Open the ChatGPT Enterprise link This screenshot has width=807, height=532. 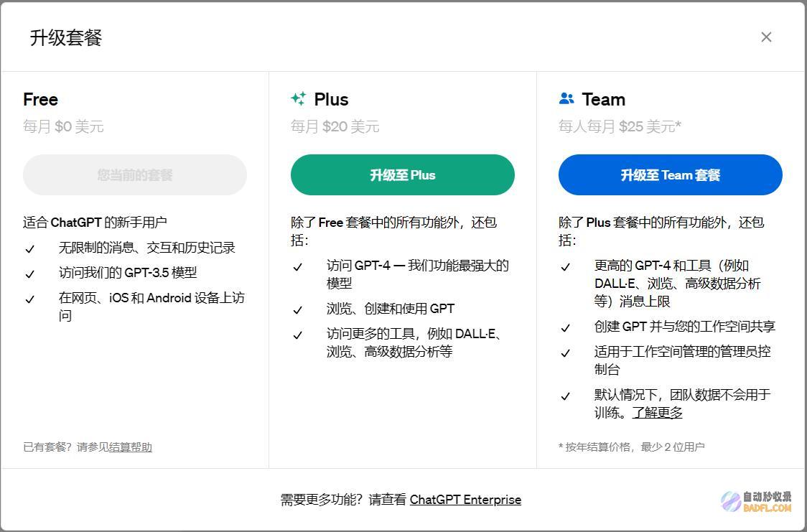465,500
